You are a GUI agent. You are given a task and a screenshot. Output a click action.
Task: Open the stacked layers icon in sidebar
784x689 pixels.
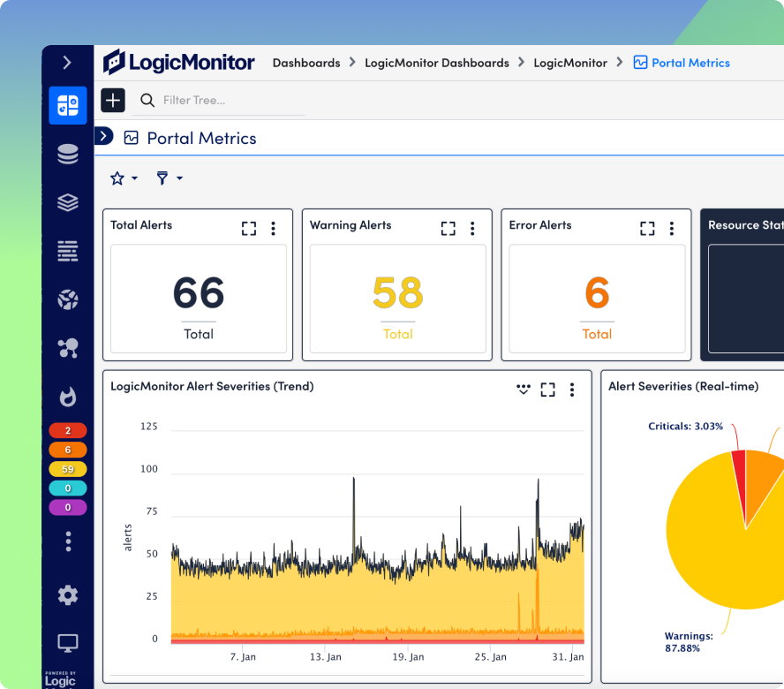[68, 202]
